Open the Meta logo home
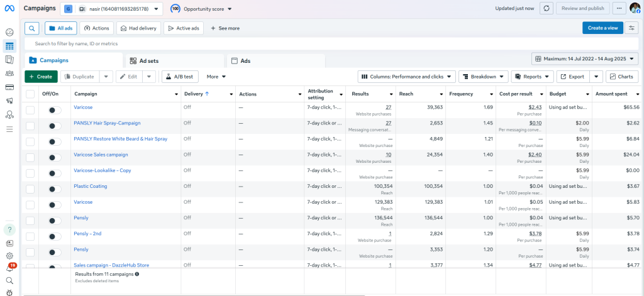 click(9, 8)
